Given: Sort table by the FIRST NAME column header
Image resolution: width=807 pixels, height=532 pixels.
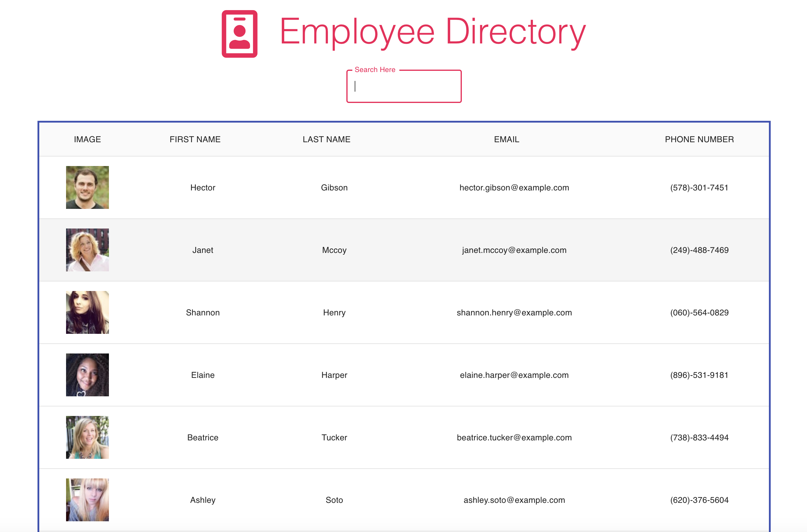Looking at the screenshot, I should (195, 139).
